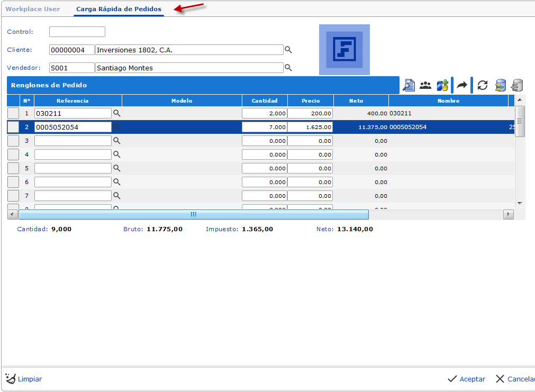Viewport: 535px width, 392px height.
Task: Open the customers group icon
Action: click(x=425, y=85)
